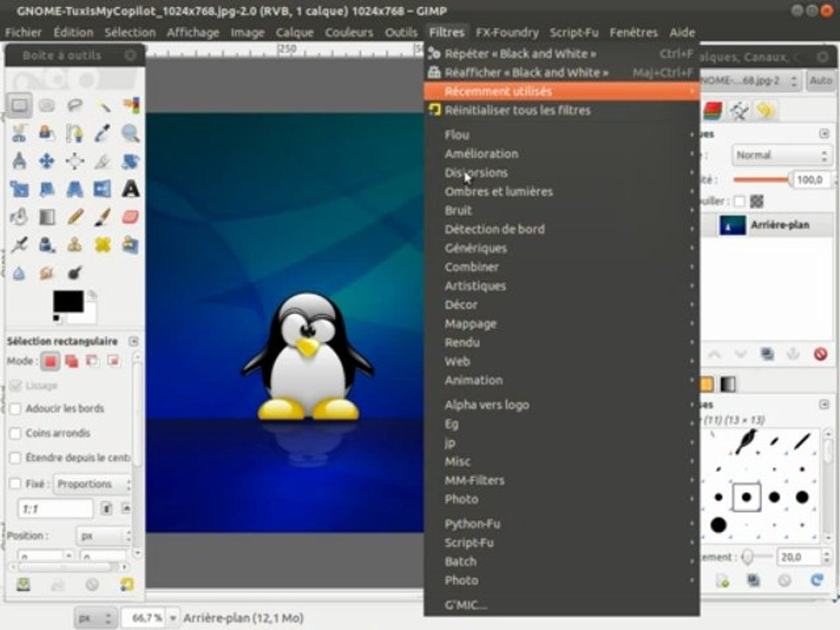
Task: Choose Récemment utilisés menu entry
Action: 562,91
